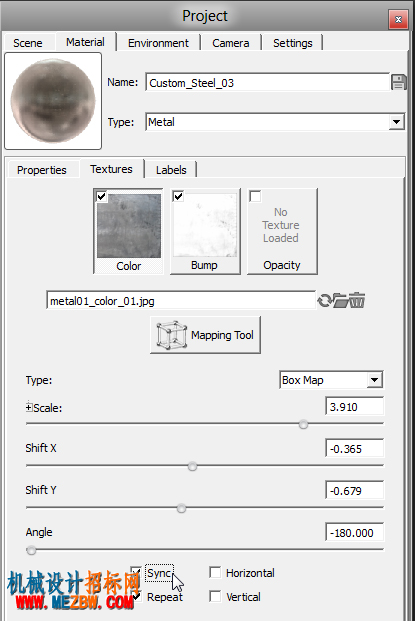Open the Box Map mapping type dropdown

click(374, 380)
